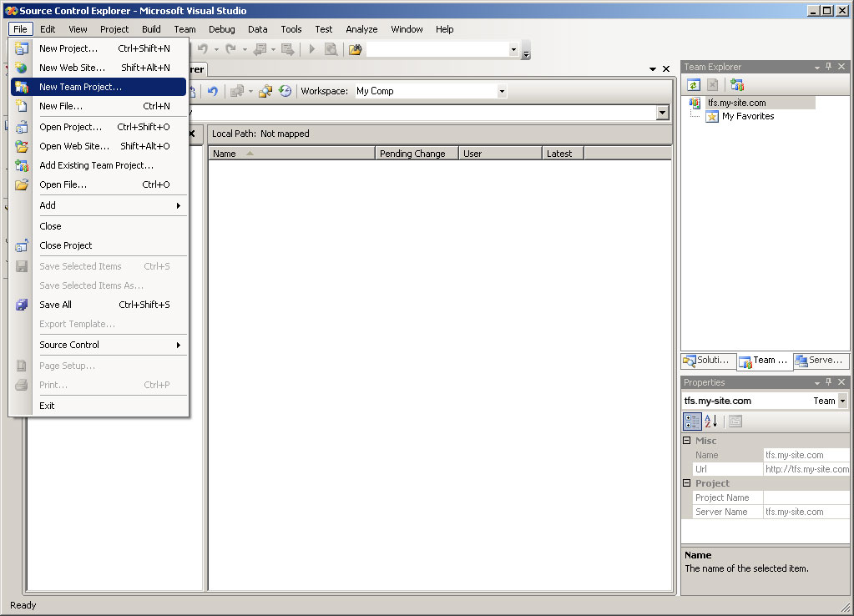Open the Find combo box dropdown arrow
Image resolution: width=854 pixels, height=616 pixels.
click(x=513, y=49)
